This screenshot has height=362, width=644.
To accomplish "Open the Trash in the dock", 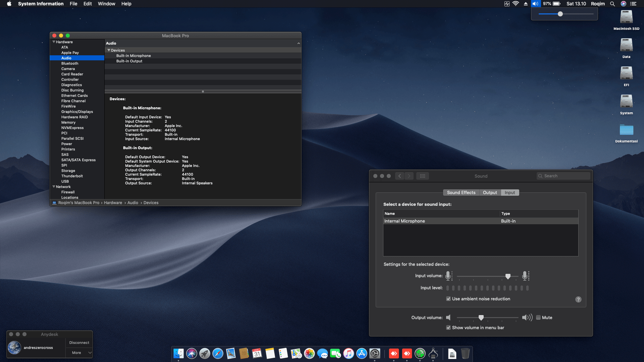I will pyautogui.click(x=465, y=353).
